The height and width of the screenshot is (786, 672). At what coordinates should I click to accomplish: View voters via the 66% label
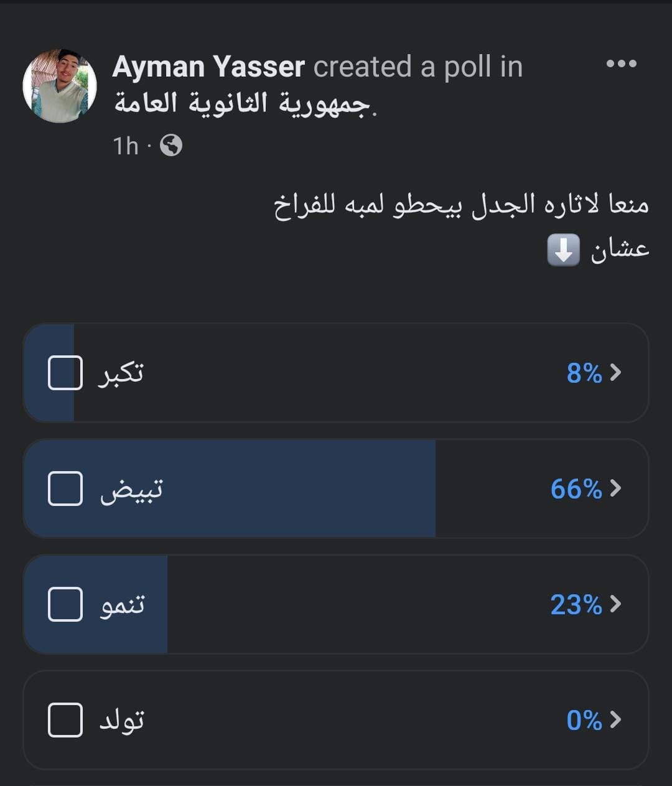point(576,489)
